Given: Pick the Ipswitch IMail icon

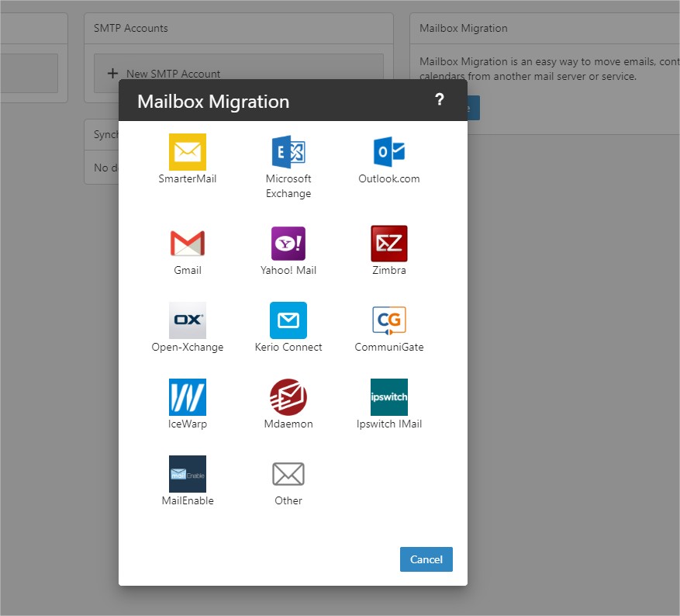Looking at the screenshot, I should point(389,397).
